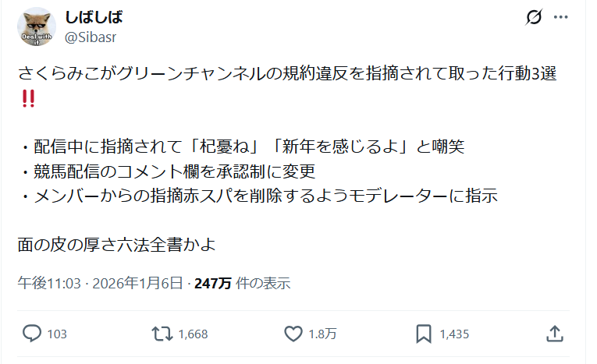This screenshot has width=597, height=364.
Task: Click the line 面の皮の厚さ六法全書かよ
Action: [116, 245]
